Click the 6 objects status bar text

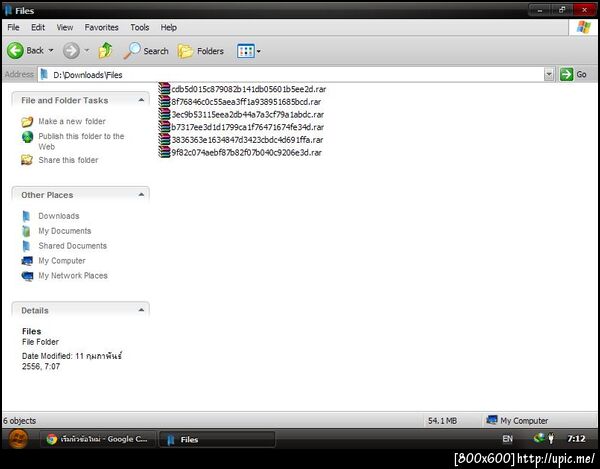[x=20, y=420]
